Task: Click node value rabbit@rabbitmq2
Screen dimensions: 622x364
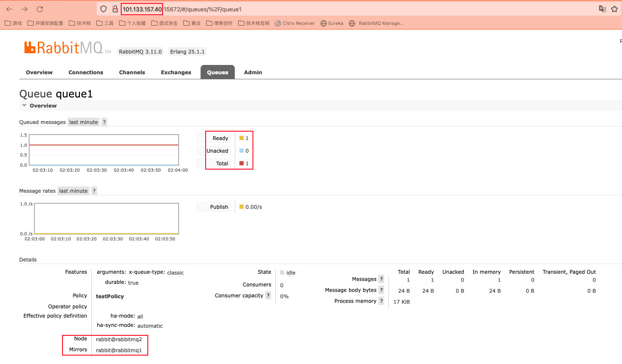Action: (119, 339)
